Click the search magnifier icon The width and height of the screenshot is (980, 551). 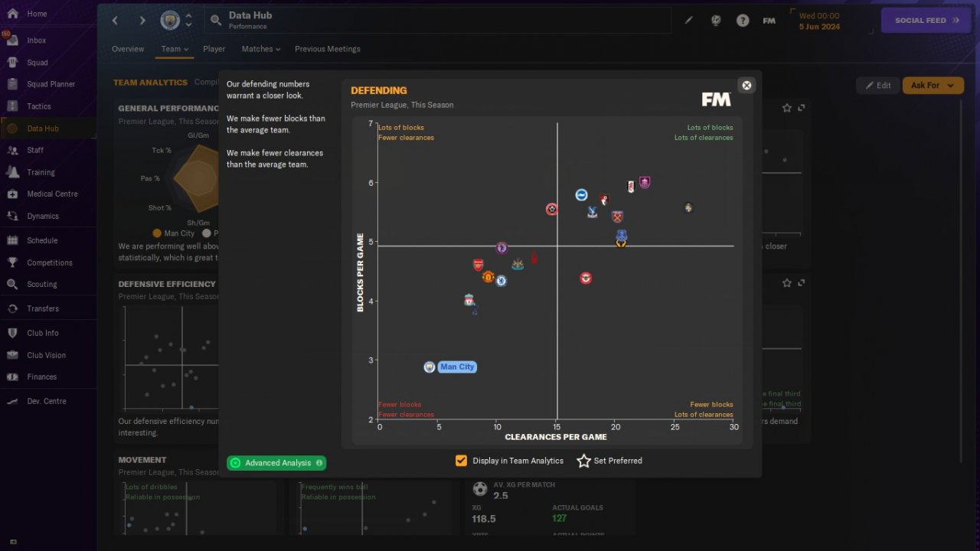click(216, 21)
